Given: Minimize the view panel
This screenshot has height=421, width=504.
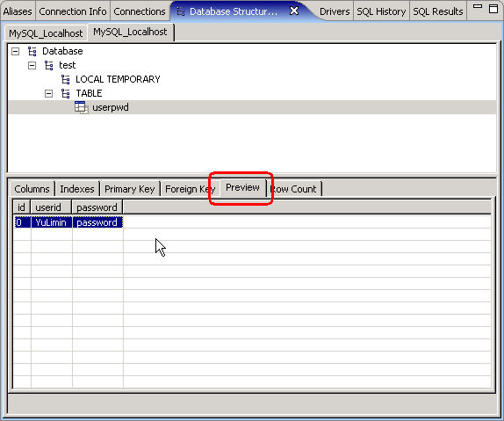Looking at the screenshot, I should (x=478, y=6).
